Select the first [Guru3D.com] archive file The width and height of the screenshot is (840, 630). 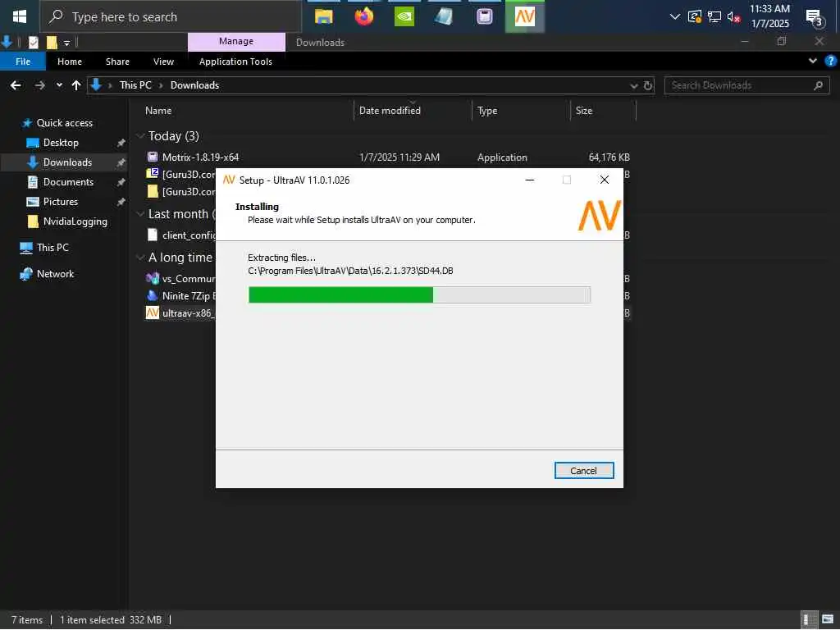tap(181, 174)
